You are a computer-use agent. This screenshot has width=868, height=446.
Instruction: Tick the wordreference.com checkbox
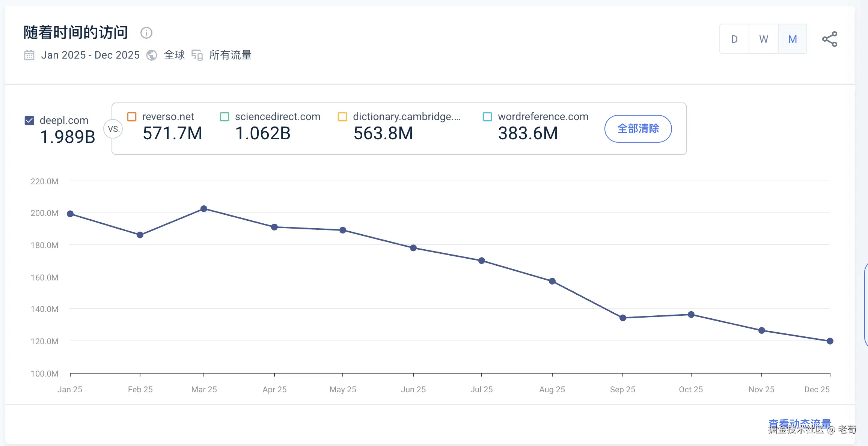coord(487,117)
